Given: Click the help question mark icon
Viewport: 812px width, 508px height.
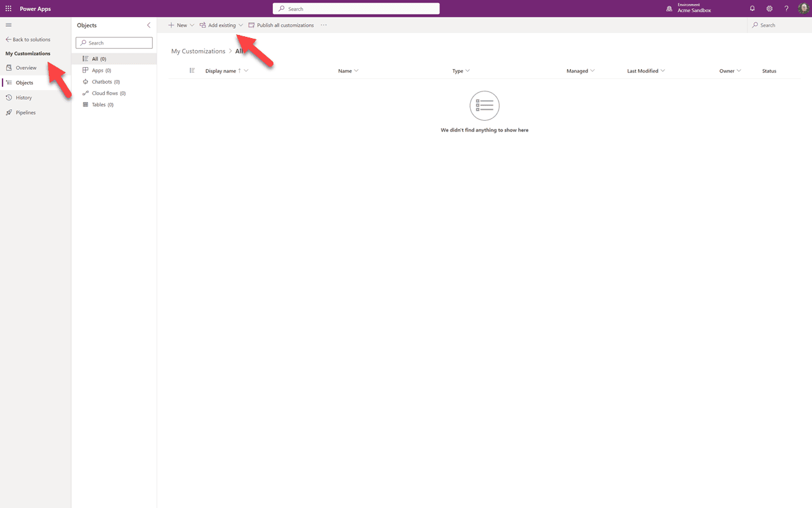Looking at the screenshot, I should coord(787,9).
